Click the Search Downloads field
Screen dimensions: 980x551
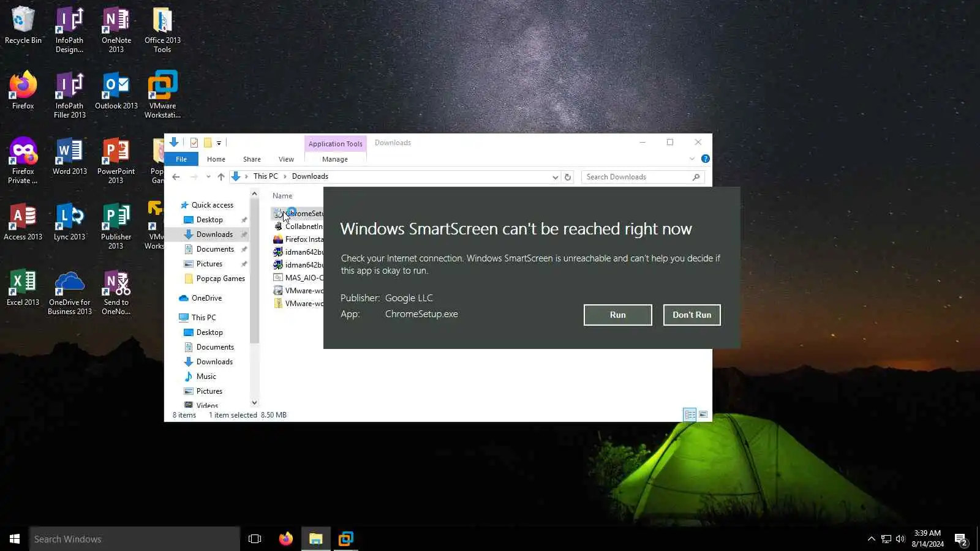click(643, 177)
